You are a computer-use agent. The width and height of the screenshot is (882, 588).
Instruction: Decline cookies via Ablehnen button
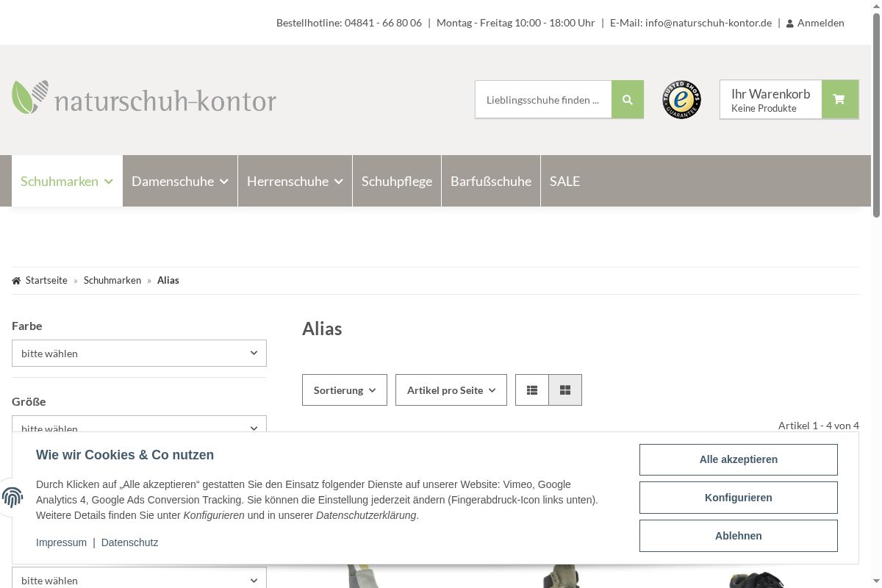click(738, 536)
